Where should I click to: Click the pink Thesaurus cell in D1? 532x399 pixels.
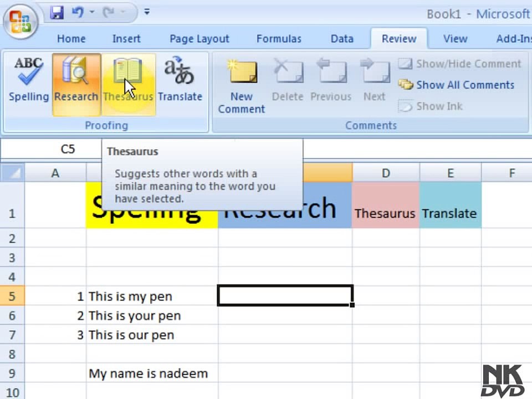[x=386, y=205]
